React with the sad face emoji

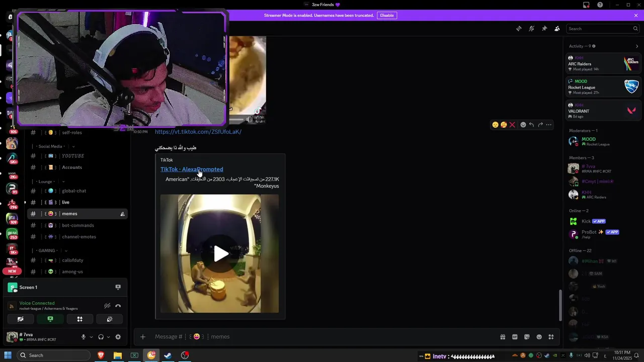point(496,125)
